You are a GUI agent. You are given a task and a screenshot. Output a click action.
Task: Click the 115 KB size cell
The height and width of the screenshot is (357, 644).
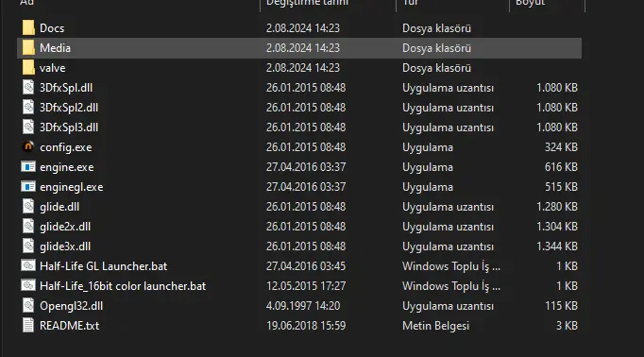[561, 306]
